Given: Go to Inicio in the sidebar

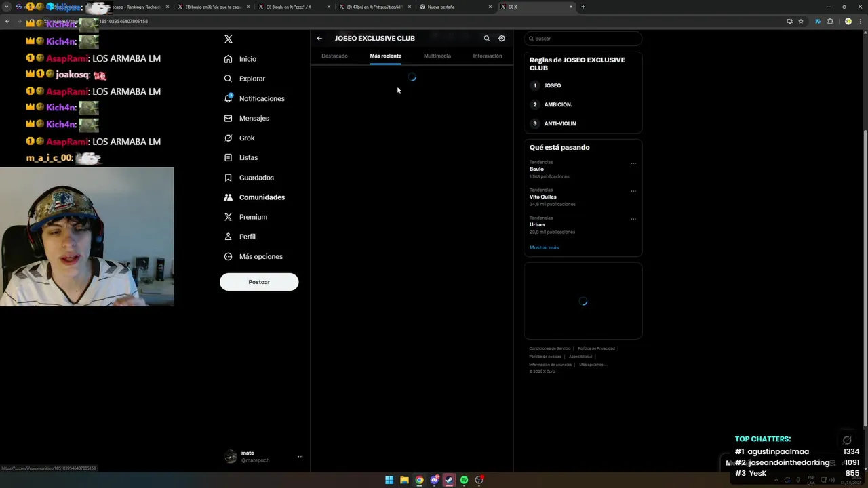Looking at the screenshot, I should [x=241, y=59].
